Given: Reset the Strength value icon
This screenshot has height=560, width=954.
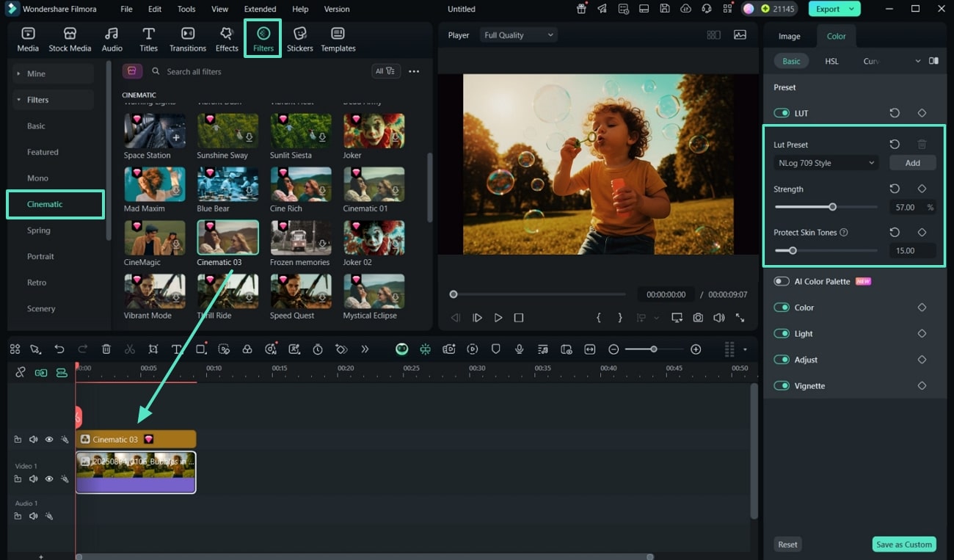Looking at the screenshot, I should pyautogui.click(x=895, y=189).
